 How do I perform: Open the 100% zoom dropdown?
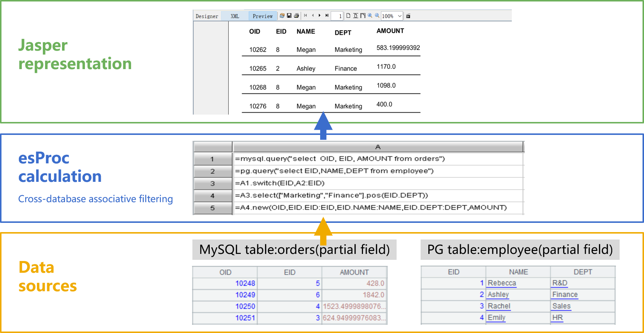point(392,16)
